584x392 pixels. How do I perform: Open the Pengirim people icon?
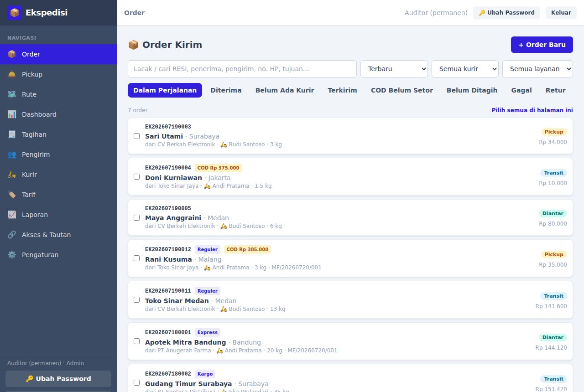pyautogui.click(x=12, y=155)
